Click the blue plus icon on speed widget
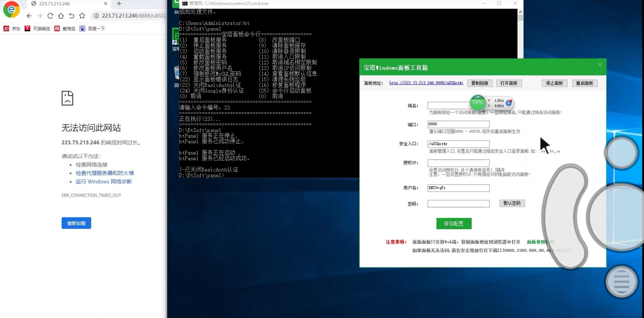 point(509,103)
